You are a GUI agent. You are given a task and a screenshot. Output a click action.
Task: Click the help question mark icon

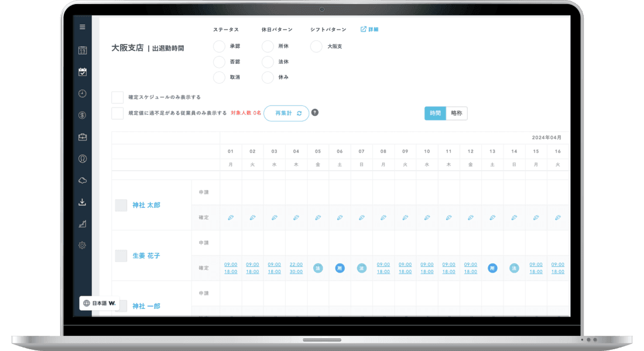pos(315,113)
